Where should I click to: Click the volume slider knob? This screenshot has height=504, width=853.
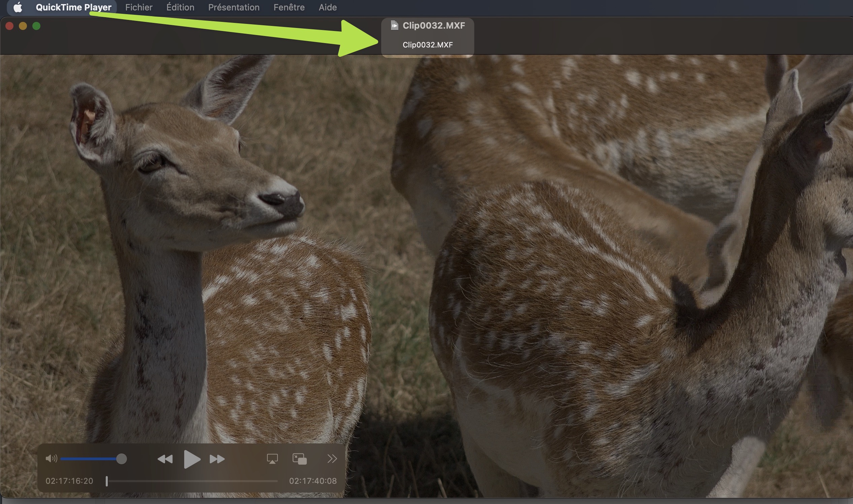(x=121, y=459)
